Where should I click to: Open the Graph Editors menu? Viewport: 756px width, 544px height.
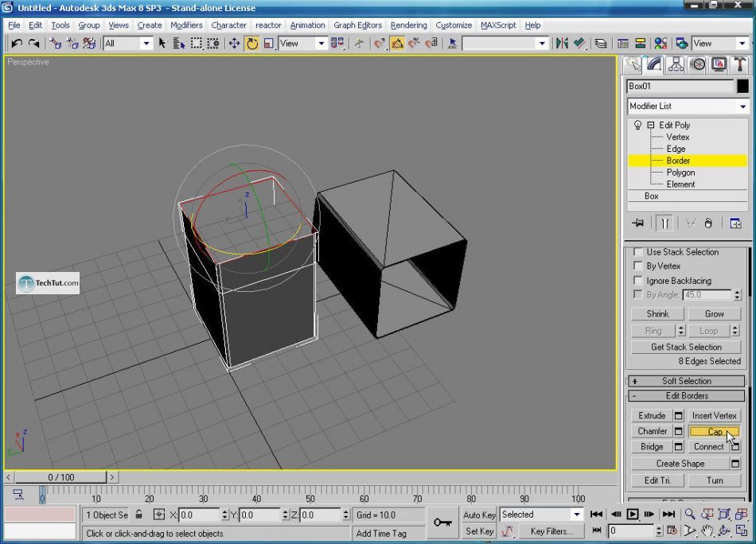click(x=358, y=25)
